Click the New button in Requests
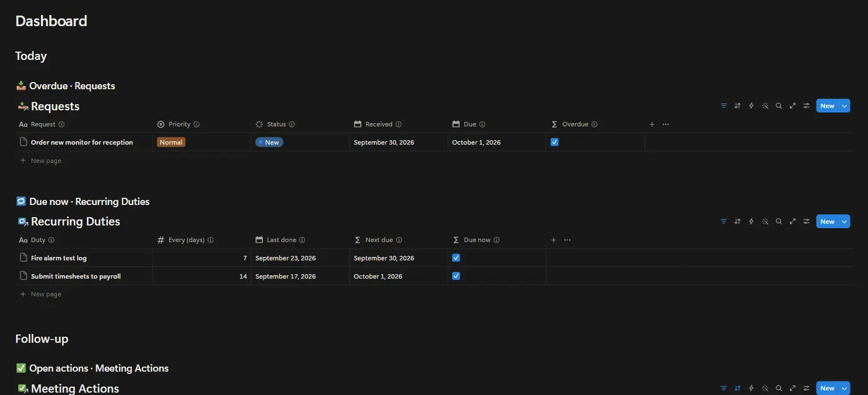The image size is (868, 395). pos(827,106)
